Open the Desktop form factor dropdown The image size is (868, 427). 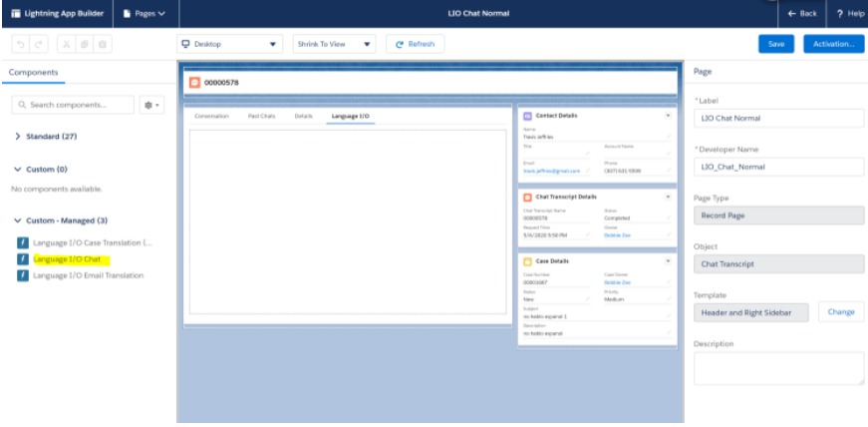[229, 44]
